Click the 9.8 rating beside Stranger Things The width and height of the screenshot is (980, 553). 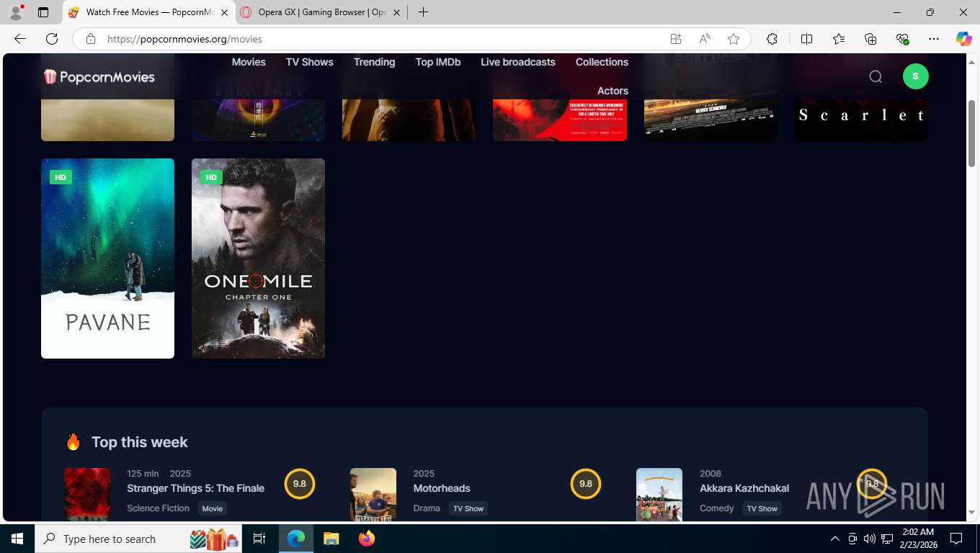click(300, 484)
